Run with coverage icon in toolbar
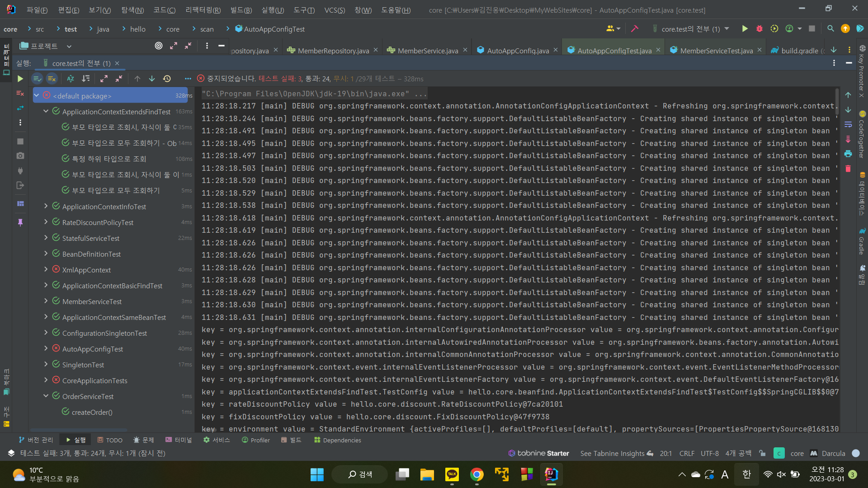Image resolution: width=868 pixels, height=488 pixels. pyautogui.click(x=774, y=29)
